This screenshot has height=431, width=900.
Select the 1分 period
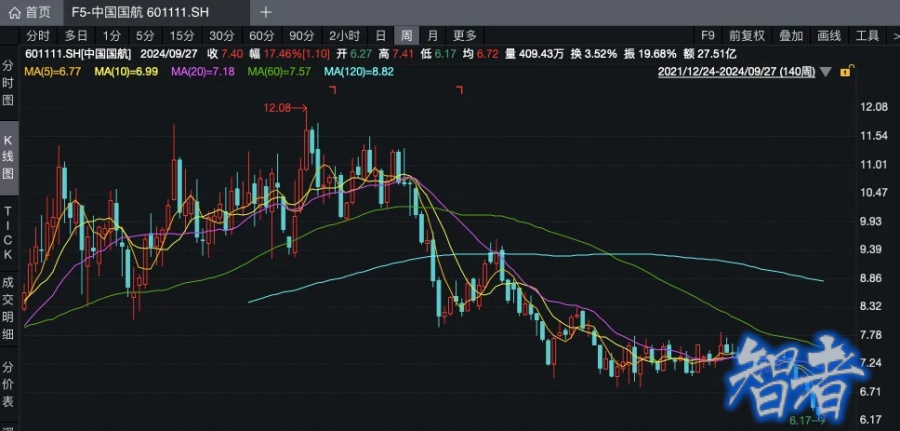(x=112, y=36)
